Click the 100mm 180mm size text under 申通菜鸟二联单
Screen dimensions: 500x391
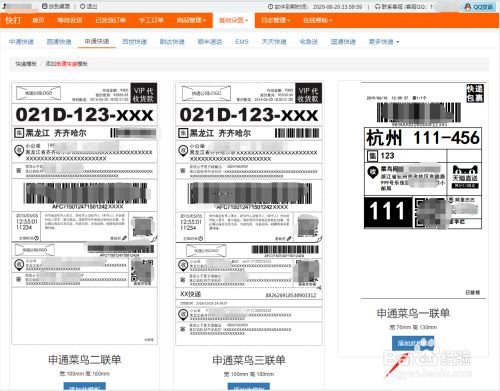(84, 374)
